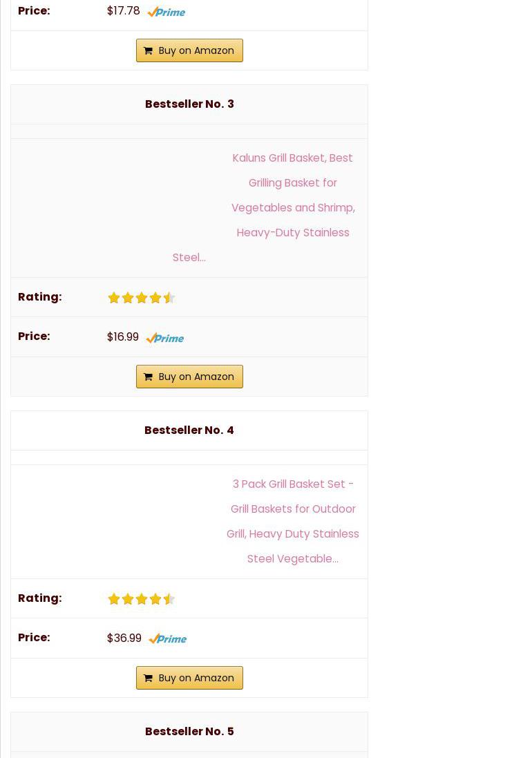The image size is (532, 758).
Task: Open the Kaluns Grill Basket product link
Action: pos(292,195)
